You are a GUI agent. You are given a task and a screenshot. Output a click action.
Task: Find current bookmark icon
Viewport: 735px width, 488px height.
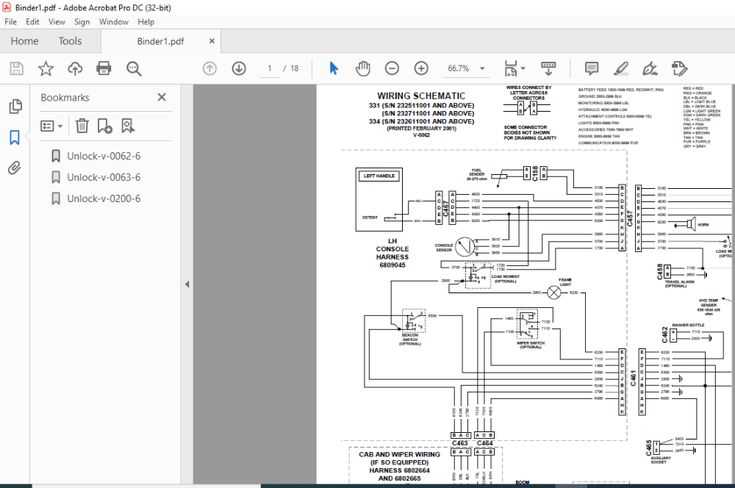(x=128, y=126)
